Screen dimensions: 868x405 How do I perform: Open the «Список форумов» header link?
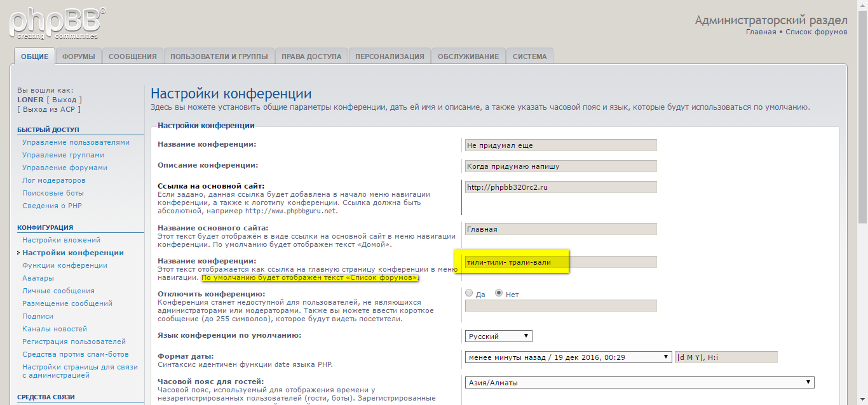click(817, 32)
